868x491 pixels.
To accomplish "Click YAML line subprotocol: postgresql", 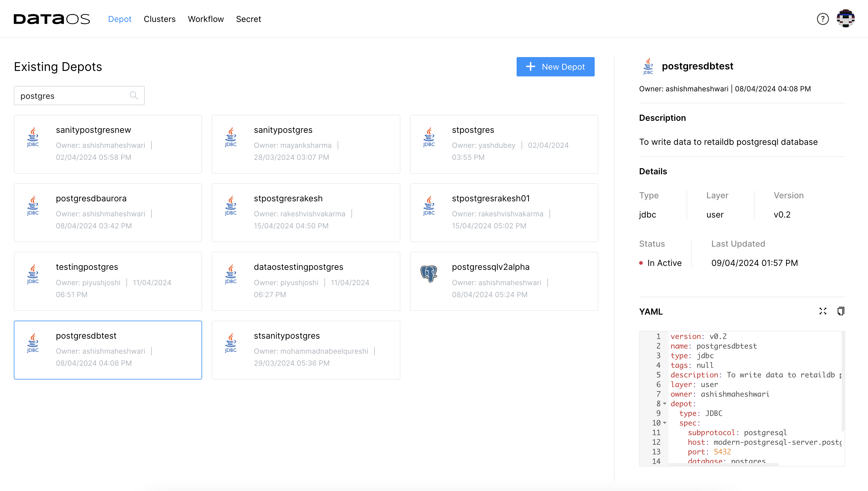I will [x=737, y=432].
